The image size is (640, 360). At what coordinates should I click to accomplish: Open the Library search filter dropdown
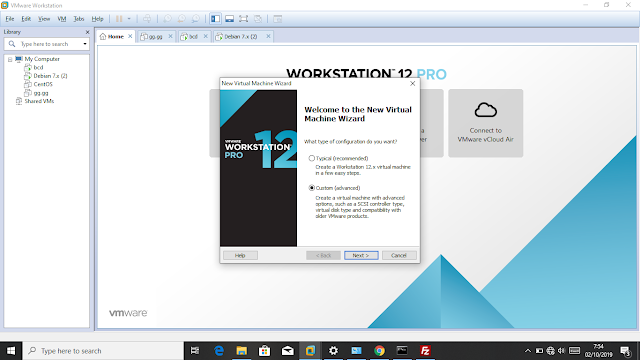pyautogui.click(x=85, y=44)
